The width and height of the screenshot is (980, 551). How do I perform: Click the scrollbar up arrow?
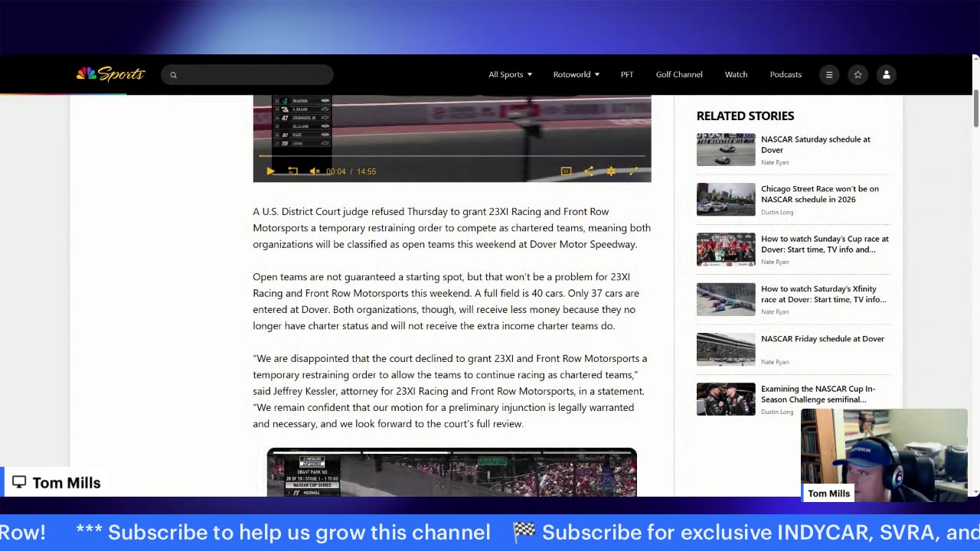(x=975, y=59)
